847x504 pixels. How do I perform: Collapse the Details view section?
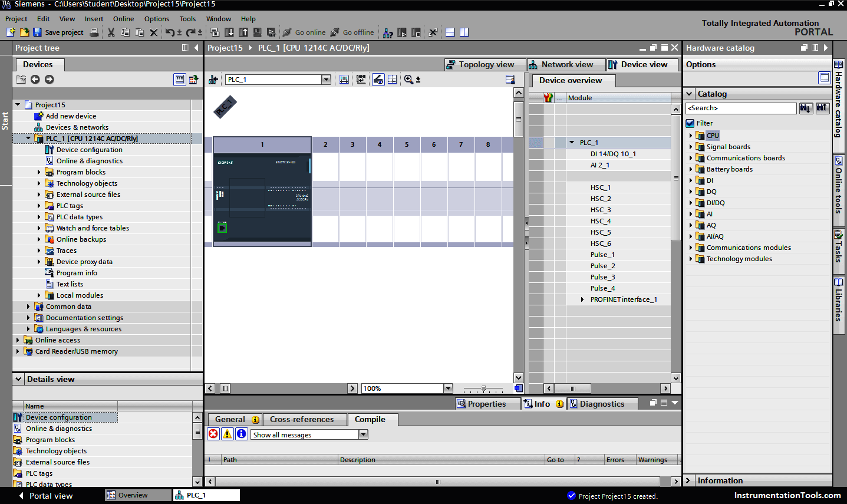pyautogui.click(x=18, y=379)
